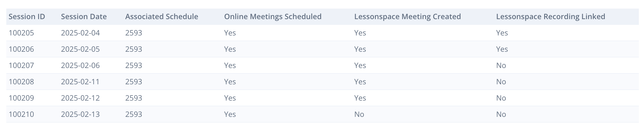This screenshot has height=128, width=644.
Task: Click Meeting Created 'No' for session 100210
Action: coord(359,114)
